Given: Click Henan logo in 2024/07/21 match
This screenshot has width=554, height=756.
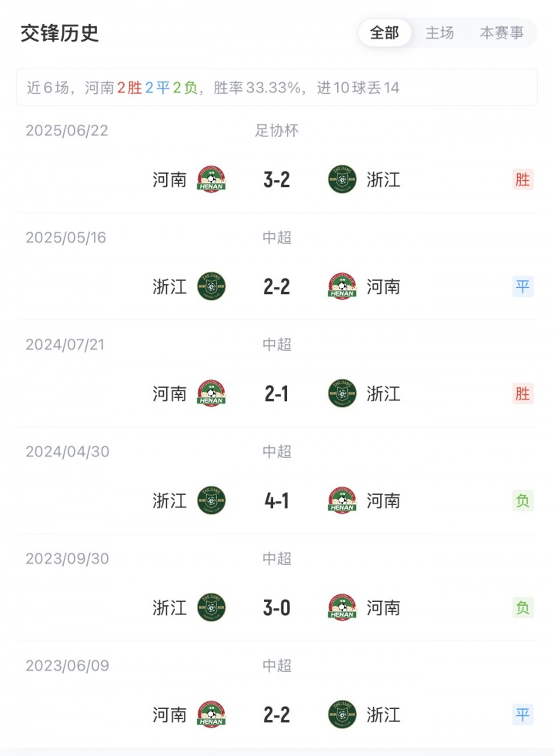Looking at the screenshot, I should click(211, 393).
